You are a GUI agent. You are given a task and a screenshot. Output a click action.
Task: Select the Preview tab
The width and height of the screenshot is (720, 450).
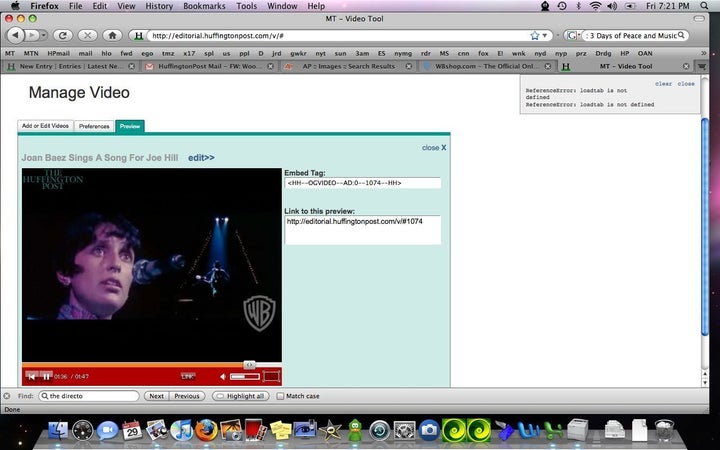click(130, 126)
